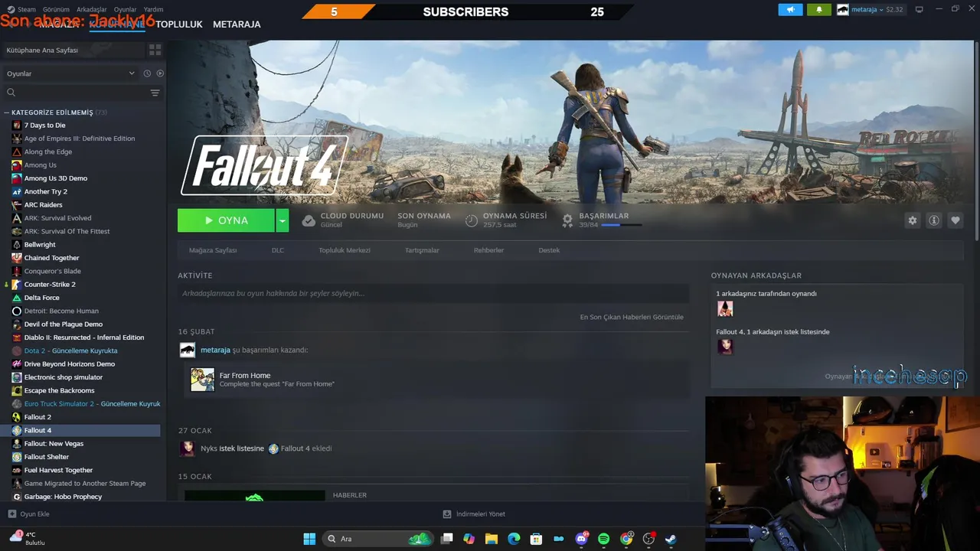
Task: Open advanced filter options in library search
Action: [x=155, y=93]
